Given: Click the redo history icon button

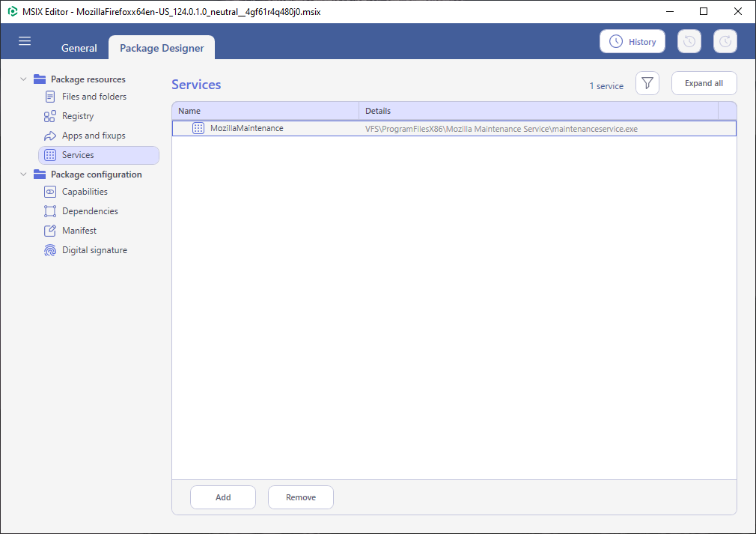Looking at the screenshot, I should click(725, 41).
